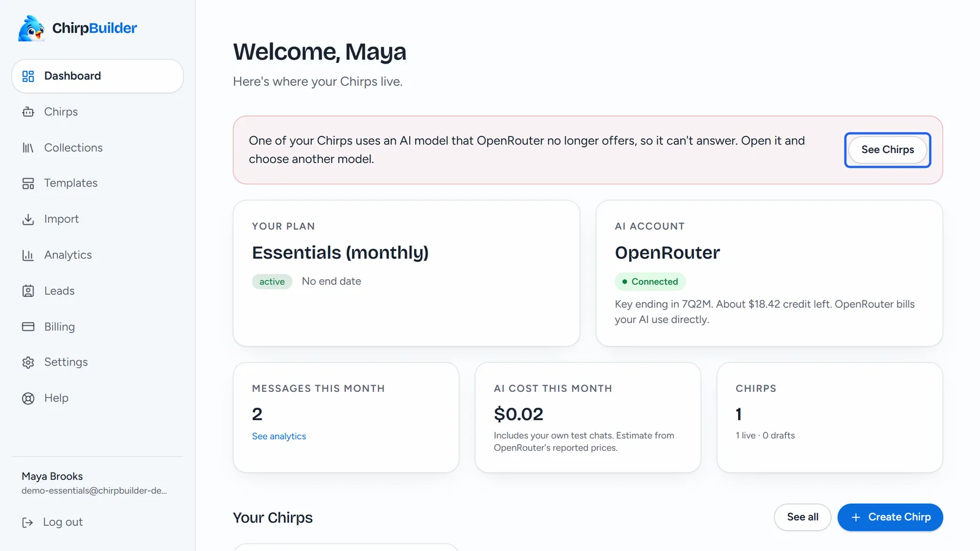Open the Billing page

tap(97, 327)
